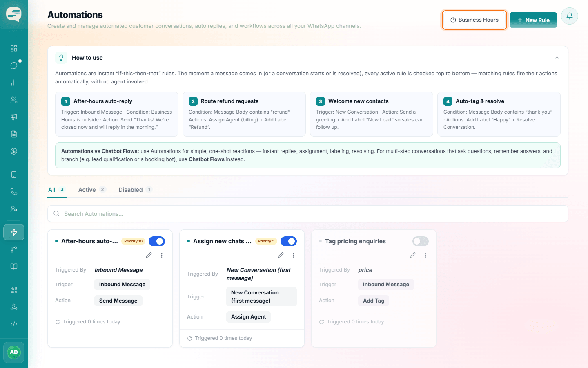Click the Add Tag action chip
This screenshot has width=588, height=368.
click(374, 301)
